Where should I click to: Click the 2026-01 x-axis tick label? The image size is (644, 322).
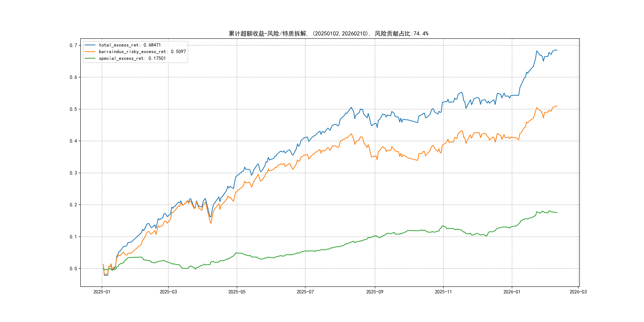pos(512,292)
